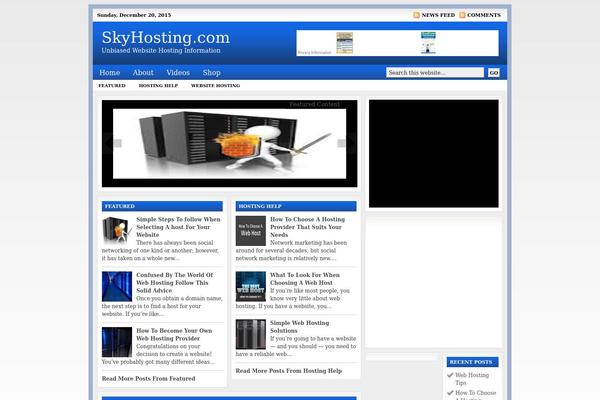Open thumbnail for Simple Steps To follow post
This screenshot has width=600, height=400.
pyautogui.click(x=117, y=231)
